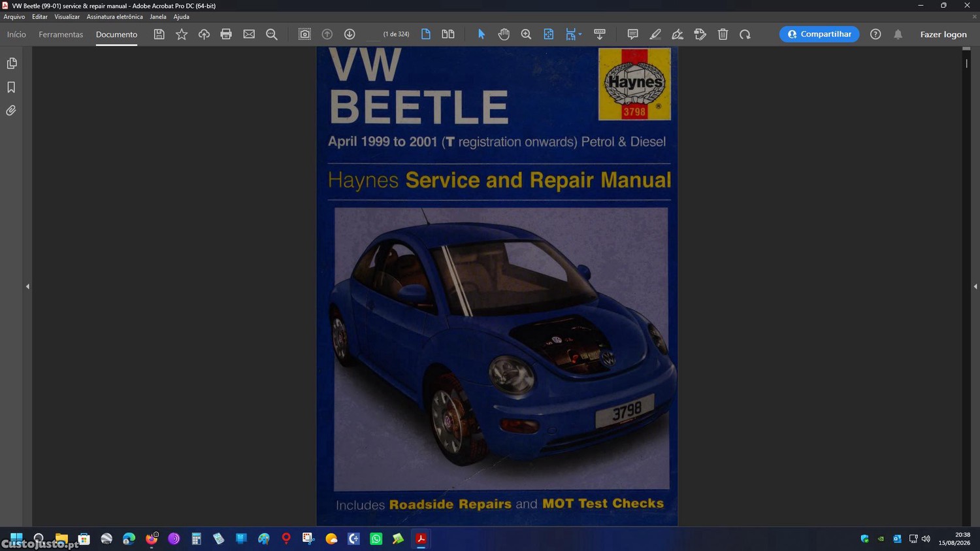Open the Ajuda menu

tap(181, 17)
